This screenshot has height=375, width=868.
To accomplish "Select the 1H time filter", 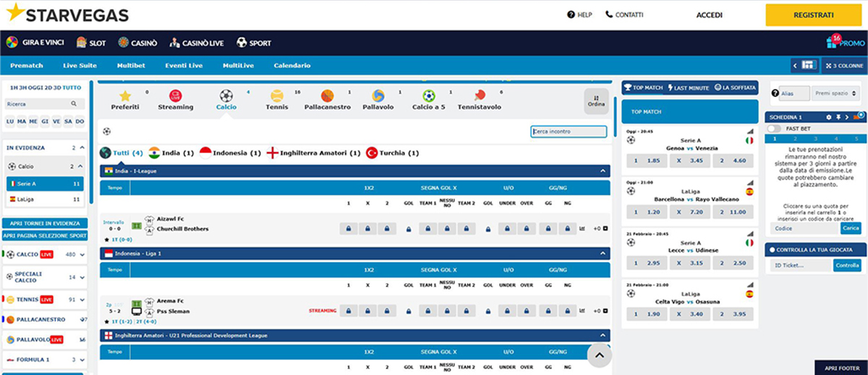I will click(x=13, y=87).
